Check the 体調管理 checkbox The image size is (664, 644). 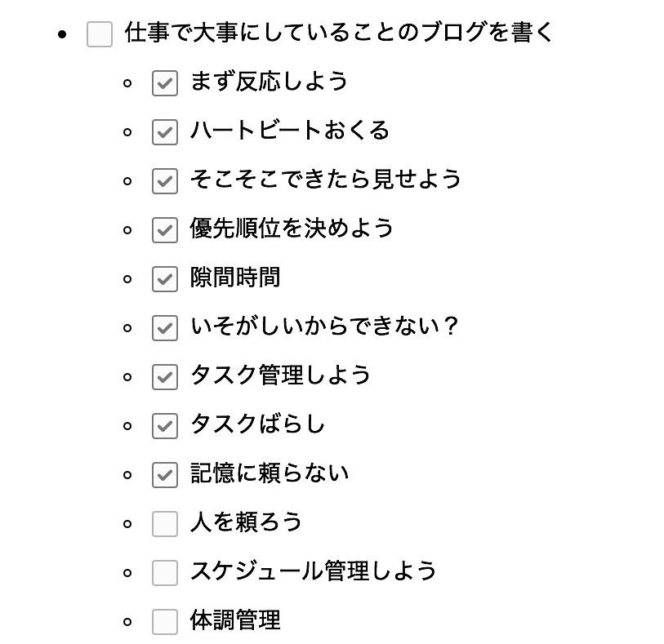coord(164,621)
